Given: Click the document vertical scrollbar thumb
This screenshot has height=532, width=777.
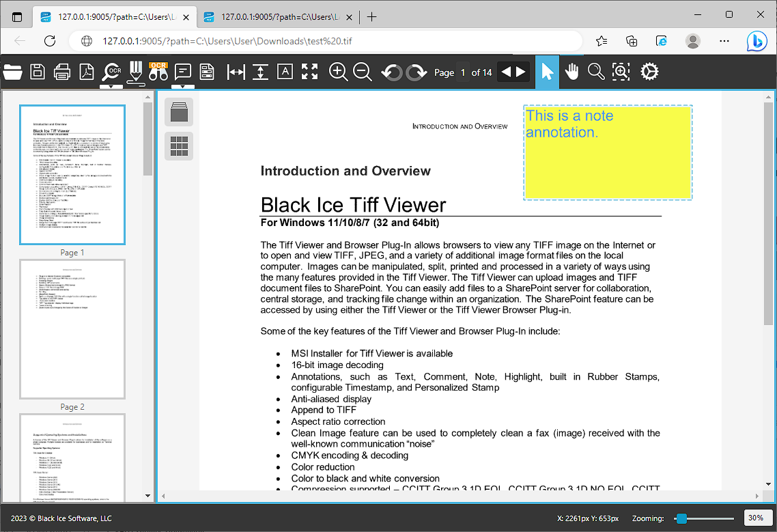Looking at the screenshot, I should [768, 214].
